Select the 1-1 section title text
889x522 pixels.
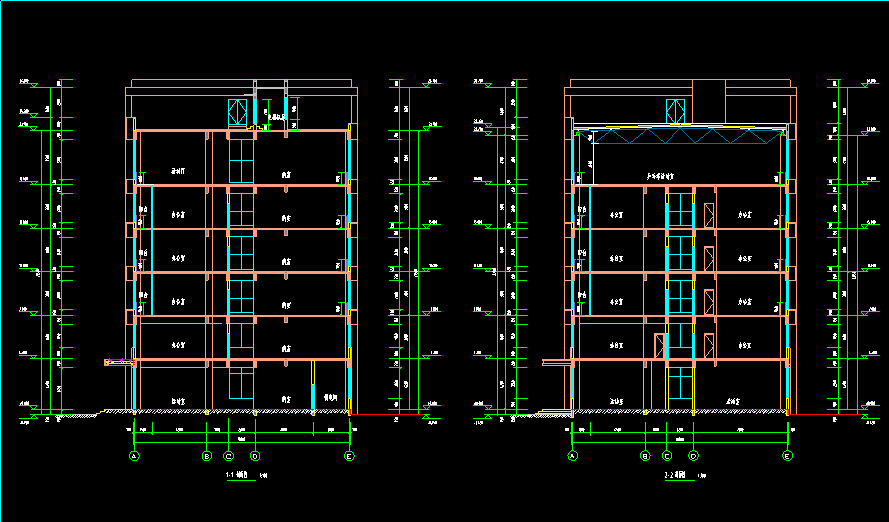(x=238, y=476)
